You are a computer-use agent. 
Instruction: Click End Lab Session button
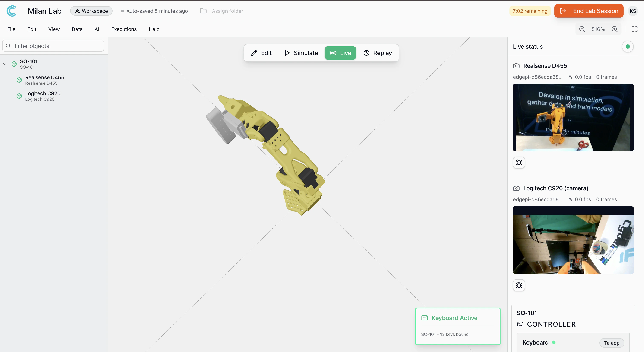click(x=589, y=11)
